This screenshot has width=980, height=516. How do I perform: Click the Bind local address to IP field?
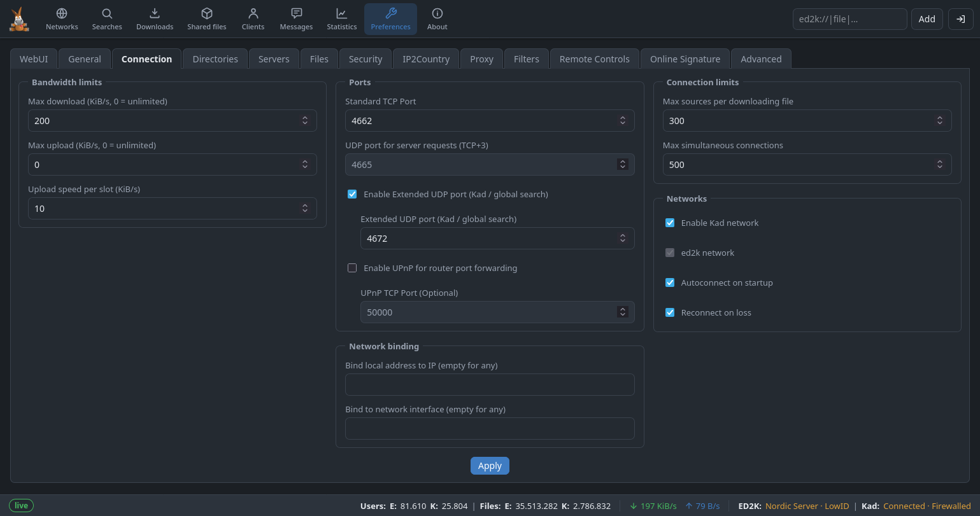pyautogui.click(x=490, y=384)
